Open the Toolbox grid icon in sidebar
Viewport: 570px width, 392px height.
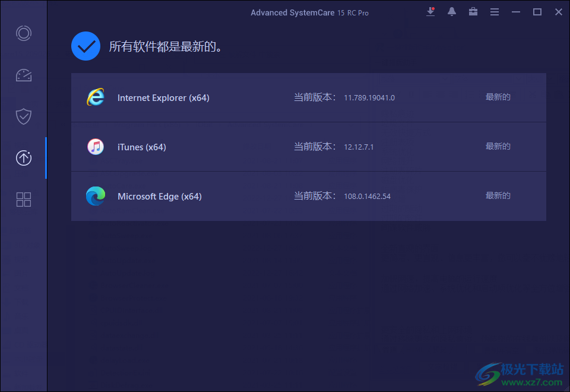[x=24, y=200]
